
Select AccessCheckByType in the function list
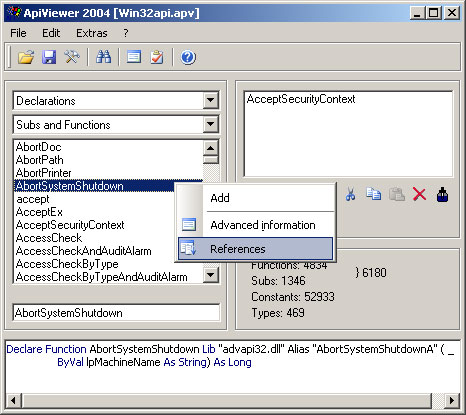click(67, 264)
